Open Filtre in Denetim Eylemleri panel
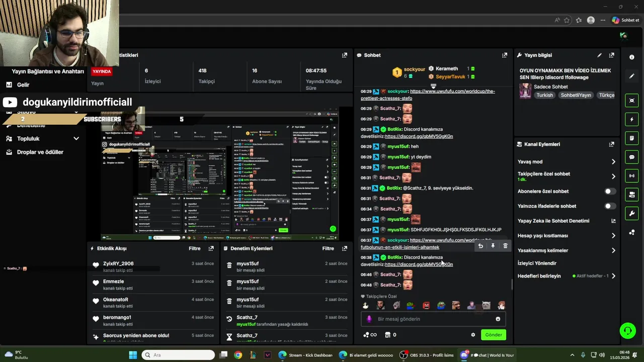The height and width of the screenshot is (362, 644). pos(328,248)
